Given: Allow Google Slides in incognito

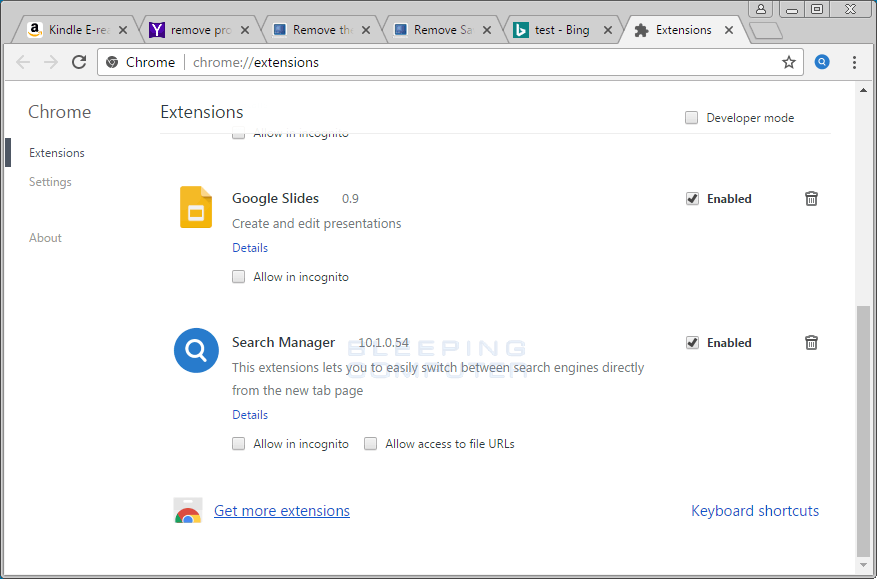Looking at the screenshot, I should click(x=239, y=277).
